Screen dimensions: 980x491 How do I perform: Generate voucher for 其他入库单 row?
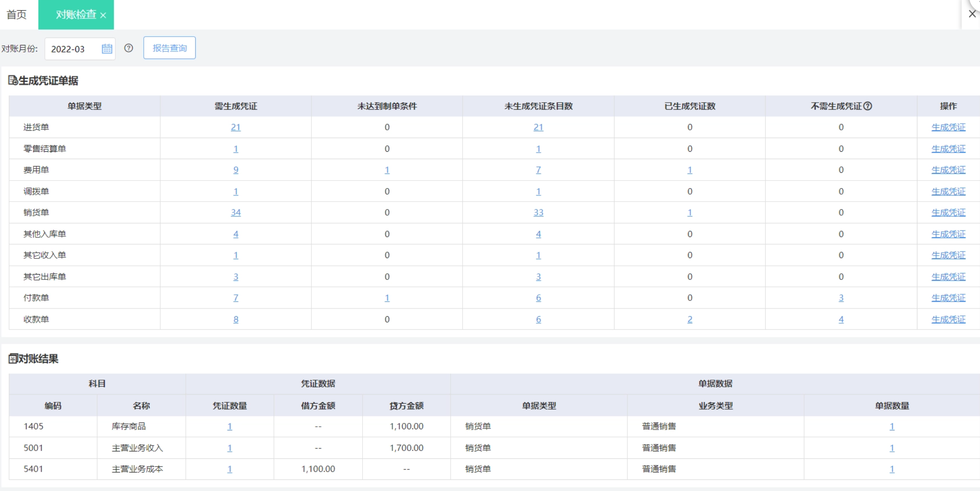pyautogui.click(x=948, y=234)
